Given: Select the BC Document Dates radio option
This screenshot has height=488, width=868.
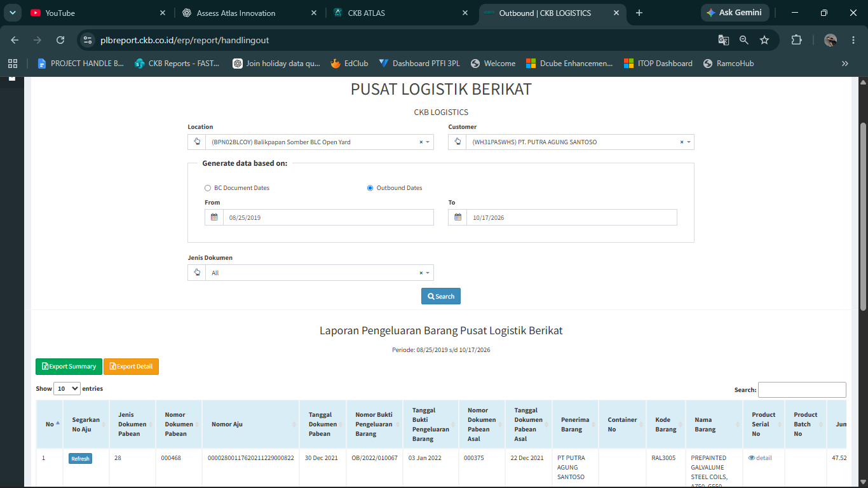Looking at the screenshot, I should [x=208, y=188].
